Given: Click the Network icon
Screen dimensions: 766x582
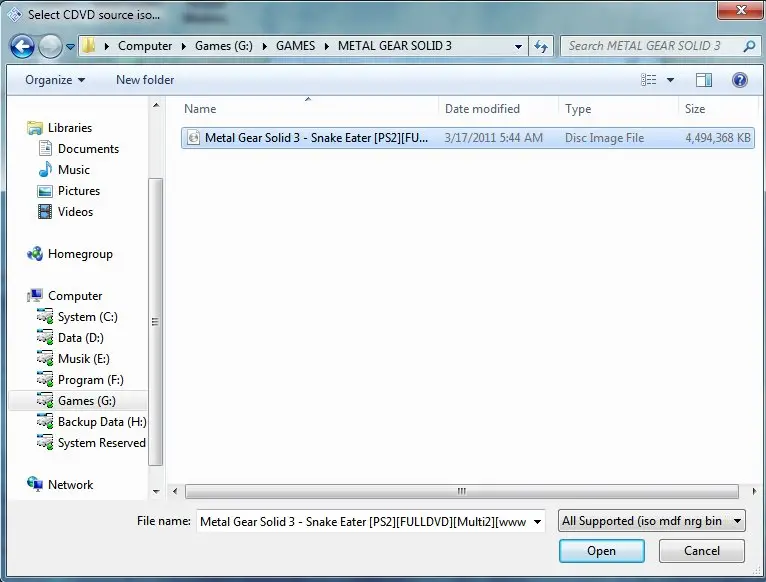Looking at the screenshot, I should tap(35, 484).
